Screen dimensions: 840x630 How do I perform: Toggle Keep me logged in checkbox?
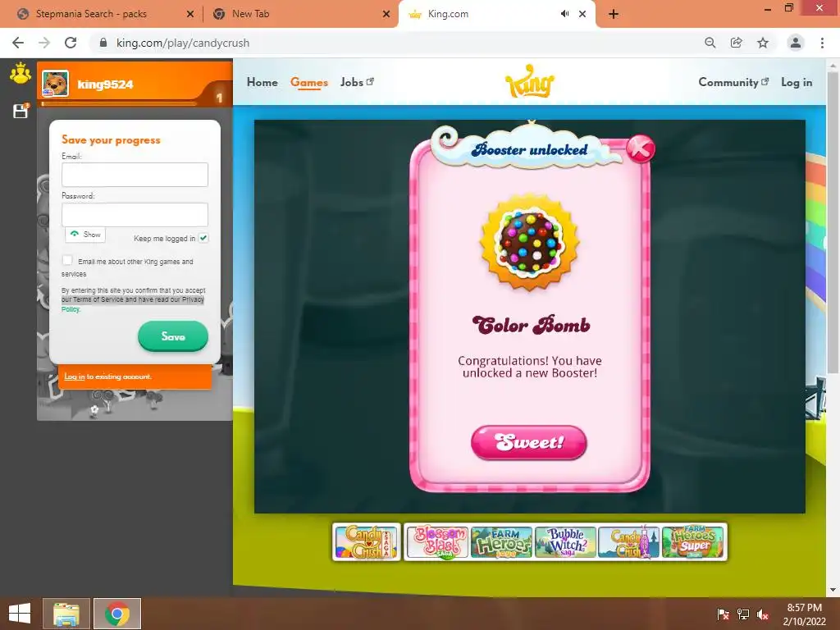203,238
